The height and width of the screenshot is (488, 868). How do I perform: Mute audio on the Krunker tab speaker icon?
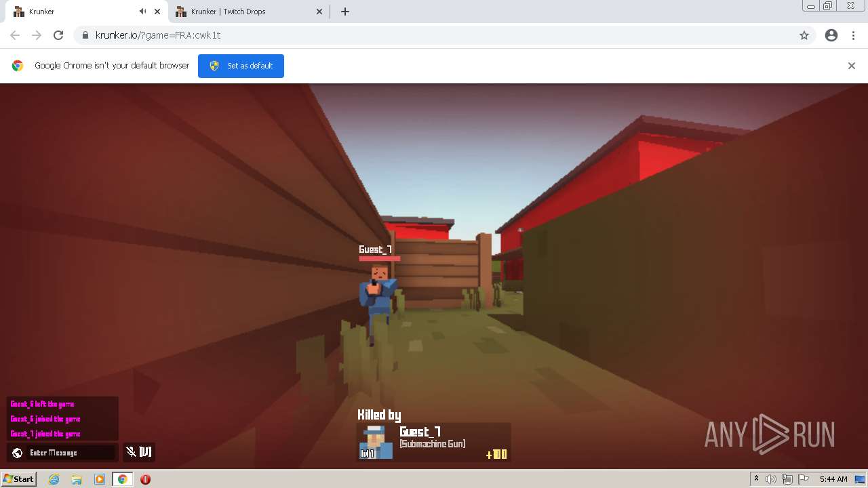click(x=142, y=12)
